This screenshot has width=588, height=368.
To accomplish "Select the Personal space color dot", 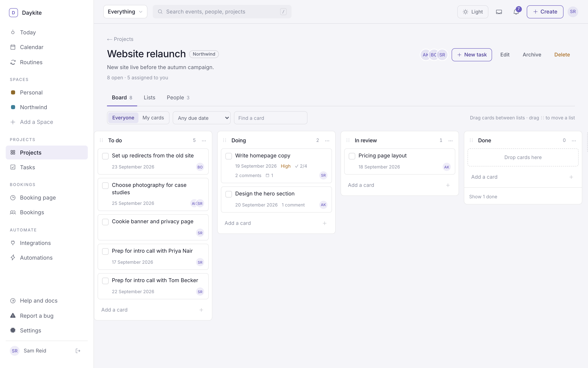I will pyautogui.click(x=13, y=92).
